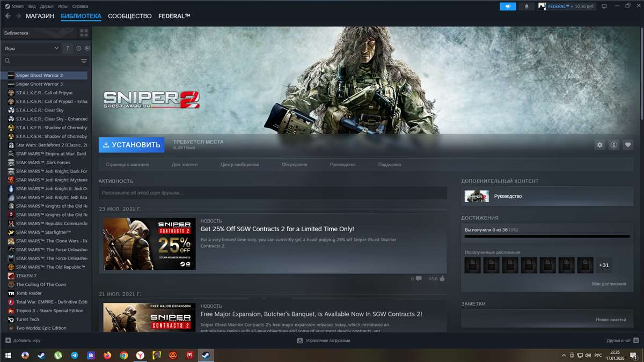Open the Друзья menu

46,6
